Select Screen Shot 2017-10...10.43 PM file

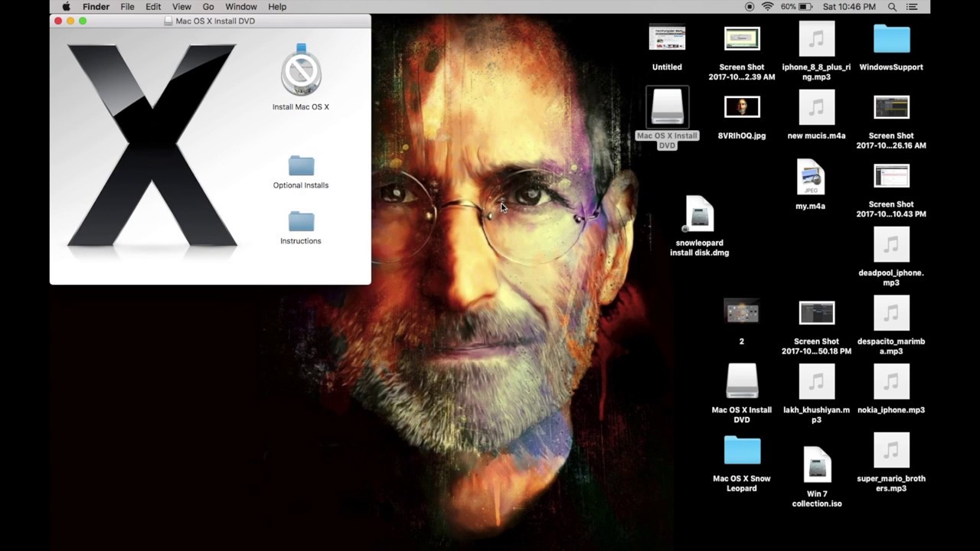(892, 176)
